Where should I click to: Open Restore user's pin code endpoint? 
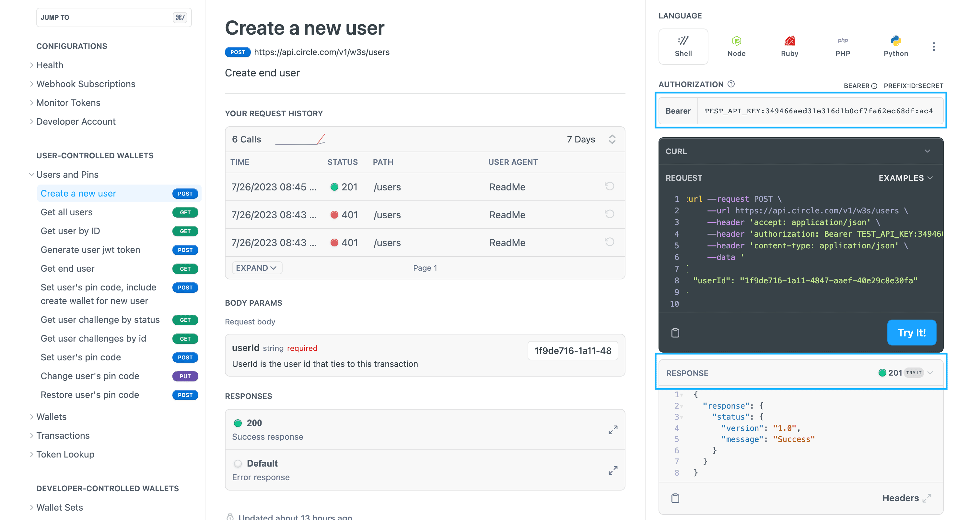click(120, 395)
